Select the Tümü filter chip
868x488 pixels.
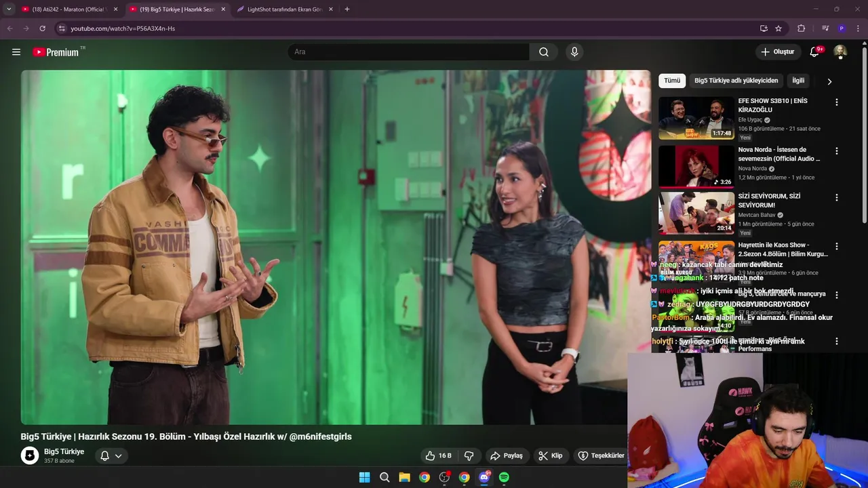coord(672,81)
